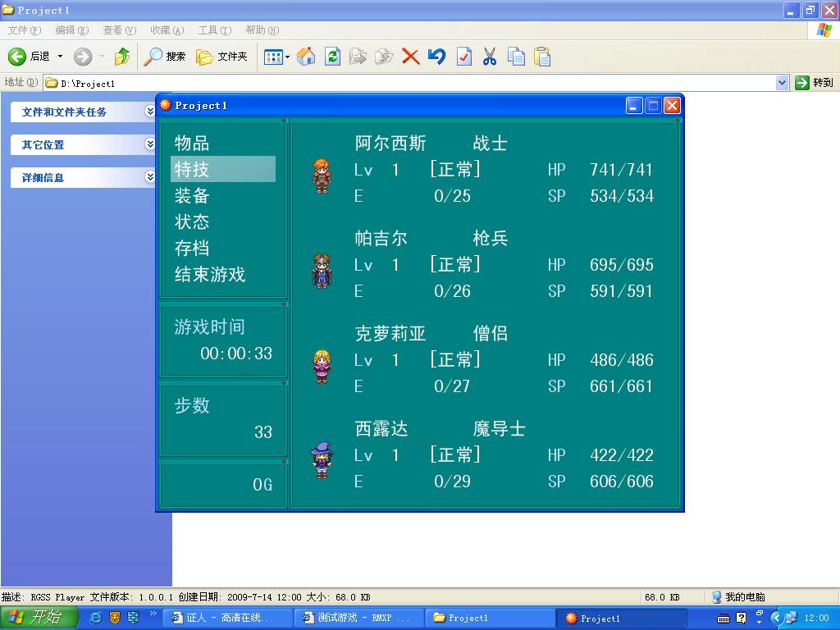Open the 帮助(H) menu
The height and width of the screenshot is (630, 840).
click(x=262, y=30)
